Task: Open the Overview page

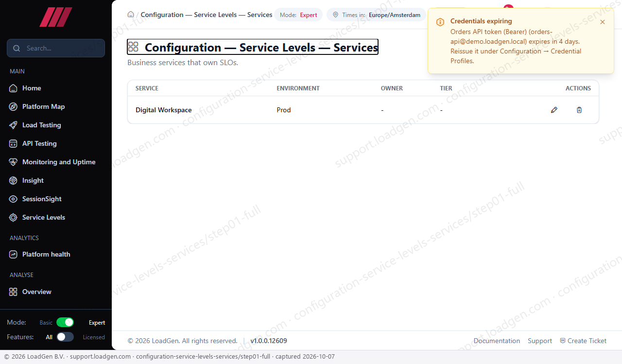Action: click(x=36, y=292)
